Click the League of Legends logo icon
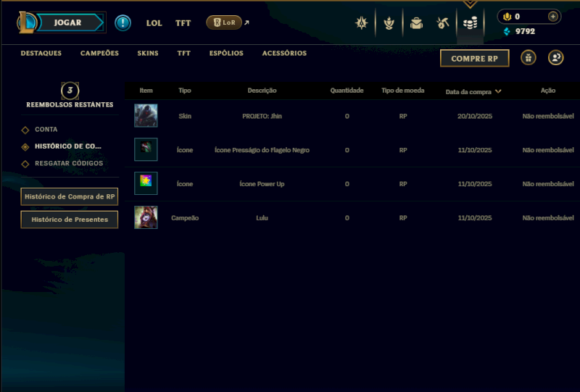Viewport: 580px width, 392px height. pos(27,22)
